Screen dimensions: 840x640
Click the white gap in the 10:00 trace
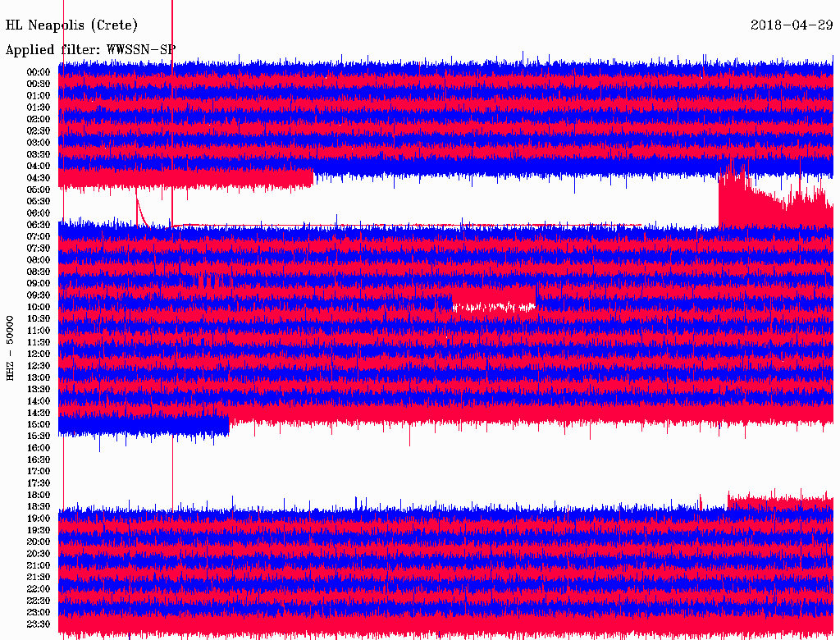click(492, 307)
